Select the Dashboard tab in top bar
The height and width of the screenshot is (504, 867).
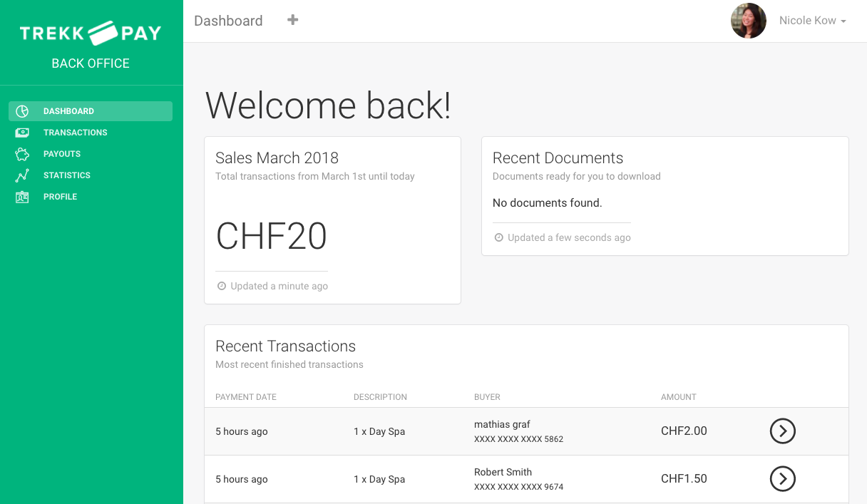click(228, 21)
